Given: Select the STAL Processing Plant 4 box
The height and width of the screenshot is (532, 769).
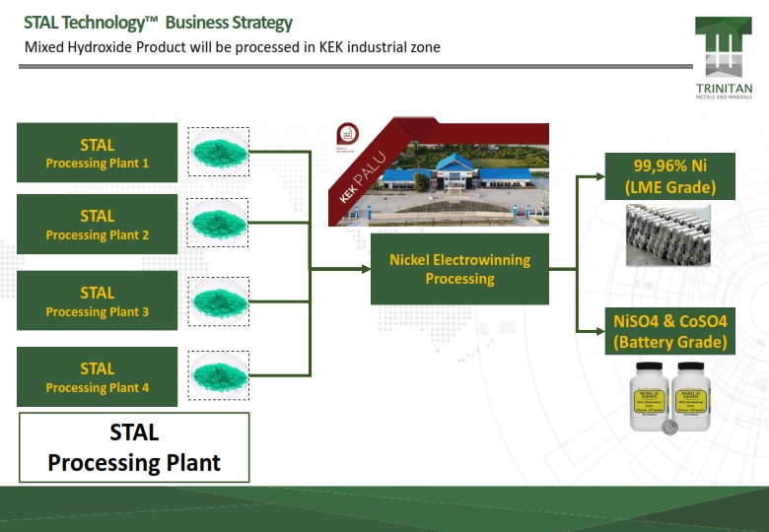Looking at the screenshot, I should (x=98, y=377).
